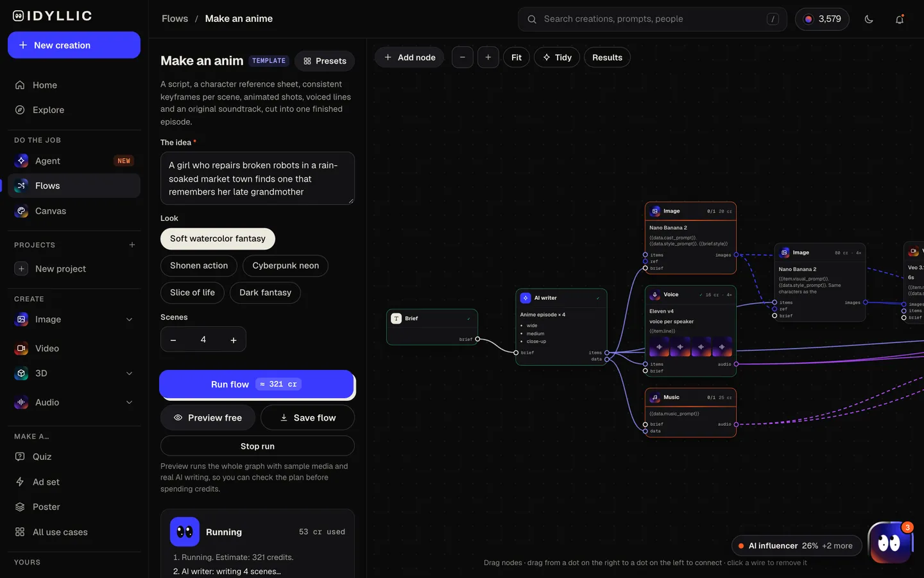Open the Ad set use case
924x578 pixels.
[x=74, y=482]
